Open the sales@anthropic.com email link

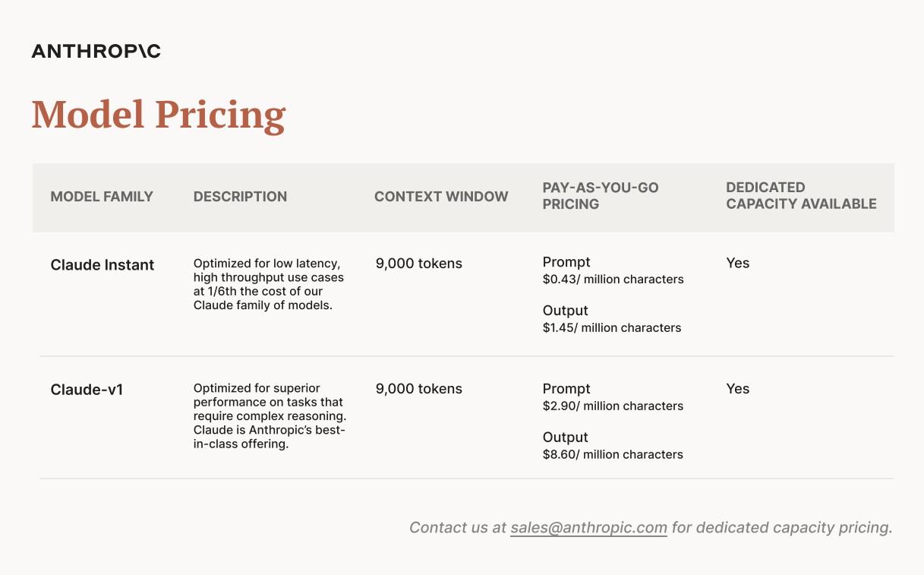tap(588, 527)
